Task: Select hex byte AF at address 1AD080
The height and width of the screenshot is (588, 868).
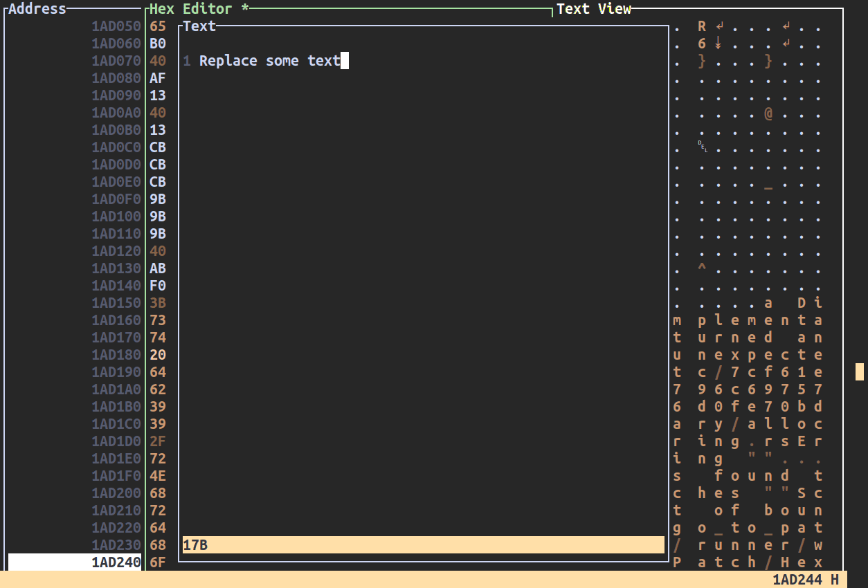Action: click(158, 78)
